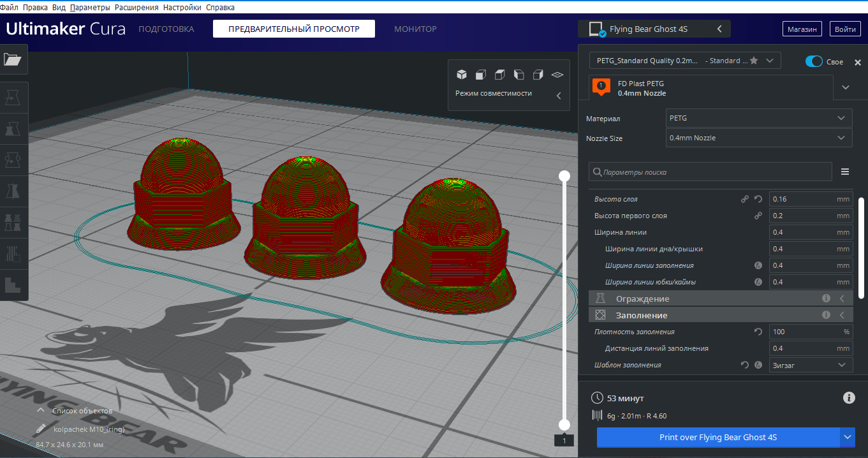Switch to the ПОДГОТОВКА stage tab
Viewport: 868px width, 458px height.
pos(166,29)
